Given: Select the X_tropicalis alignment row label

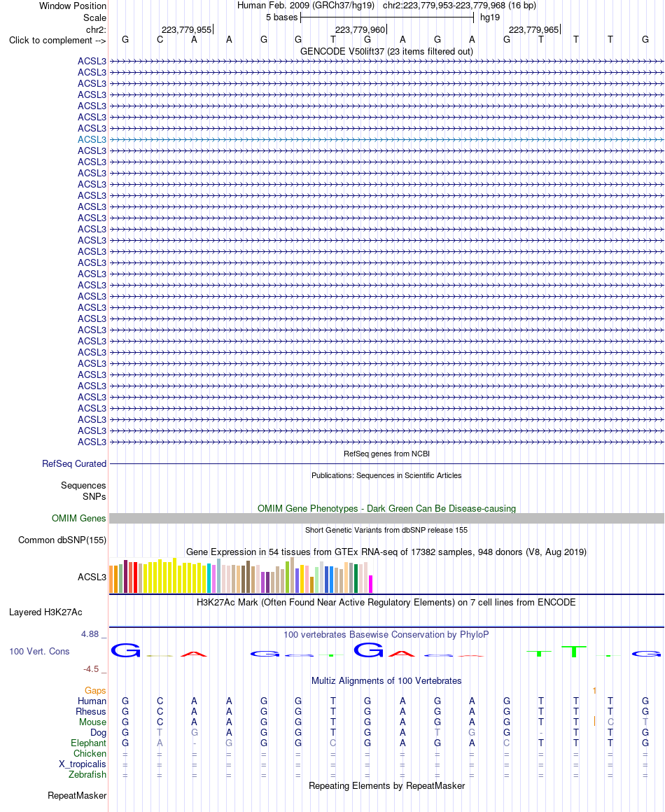Looking at the screenshot, I should pyautogui.click(x=83, y=764).
